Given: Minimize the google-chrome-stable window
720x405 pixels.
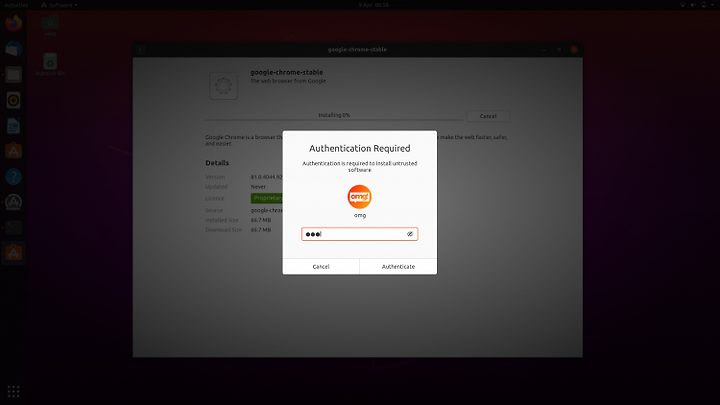Looking at the screenshot, I should [x=544, y=50].
